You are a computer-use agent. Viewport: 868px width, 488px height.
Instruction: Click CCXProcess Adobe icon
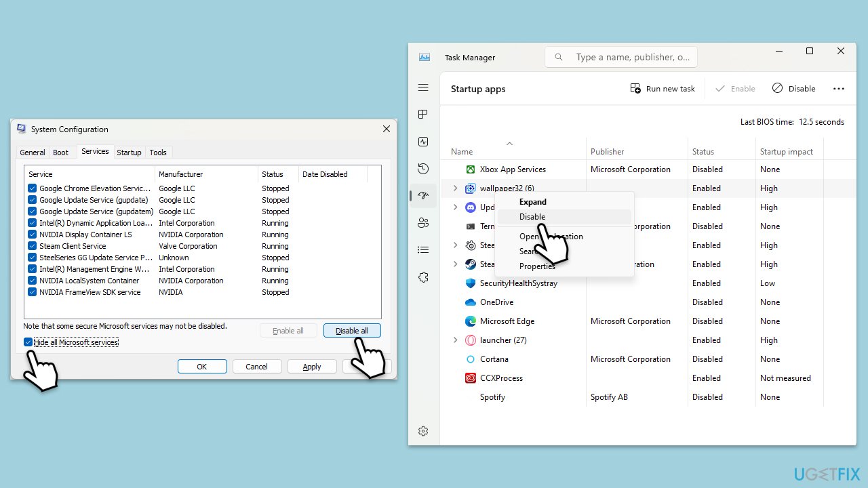(471, 378)
